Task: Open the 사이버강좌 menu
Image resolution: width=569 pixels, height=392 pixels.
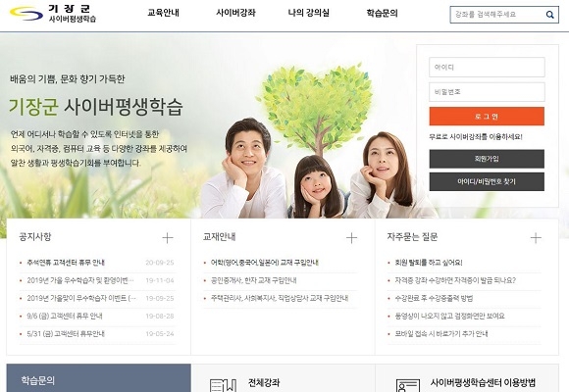Action: pyautogui.click(x=235, y=13)
